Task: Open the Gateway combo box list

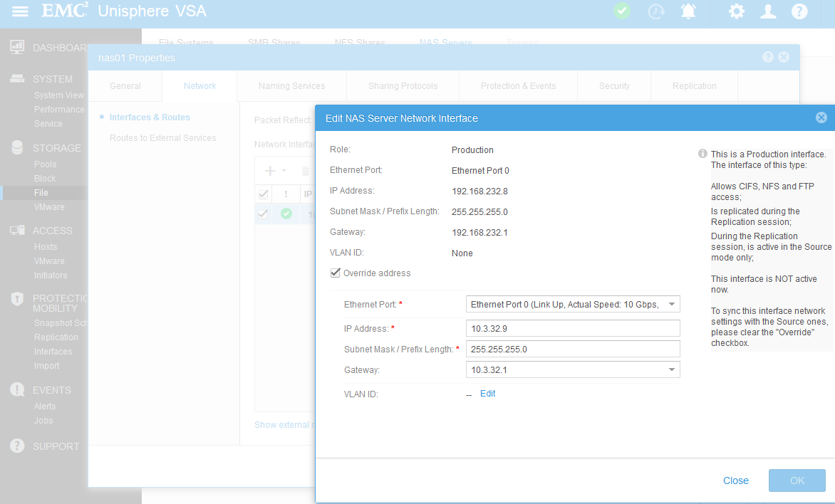Action: click(672, 369)
